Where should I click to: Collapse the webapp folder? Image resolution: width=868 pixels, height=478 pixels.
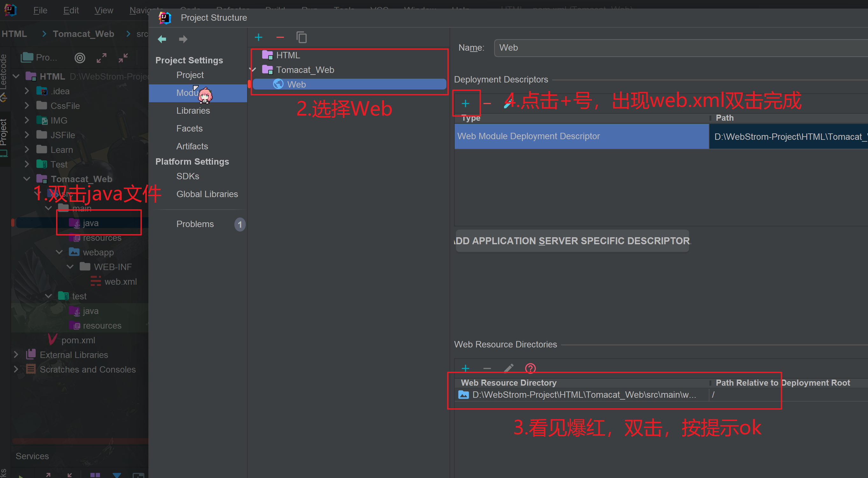59,252
